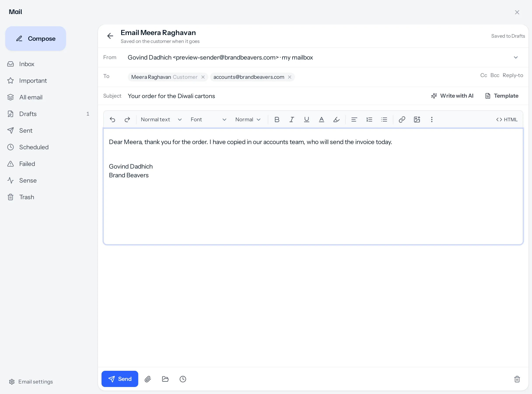
Task: Schedule send with the clock icon
Action: tap(183, 379)
